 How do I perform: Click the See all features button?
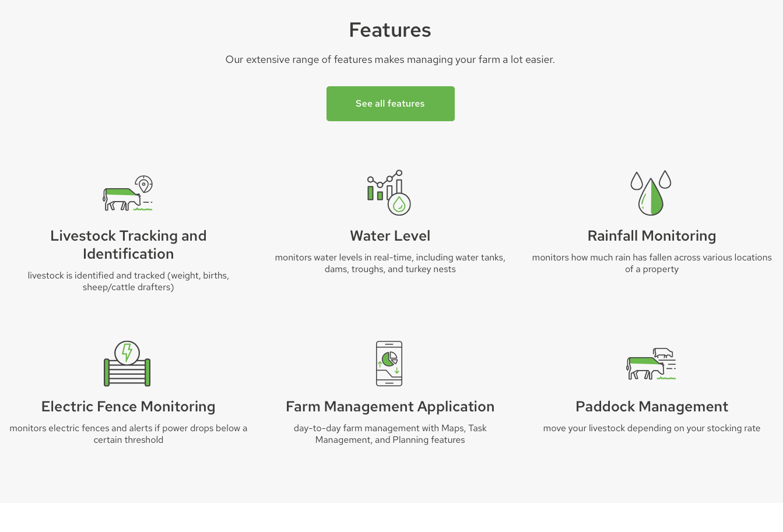click(390, 104)
